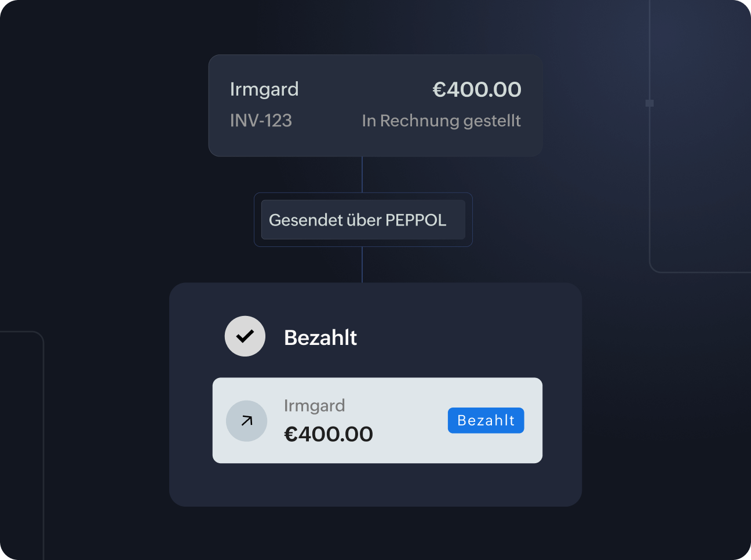Click the connector line below PEPPOL box
This screenshot has width=751, height=560.
coord(362,265)
